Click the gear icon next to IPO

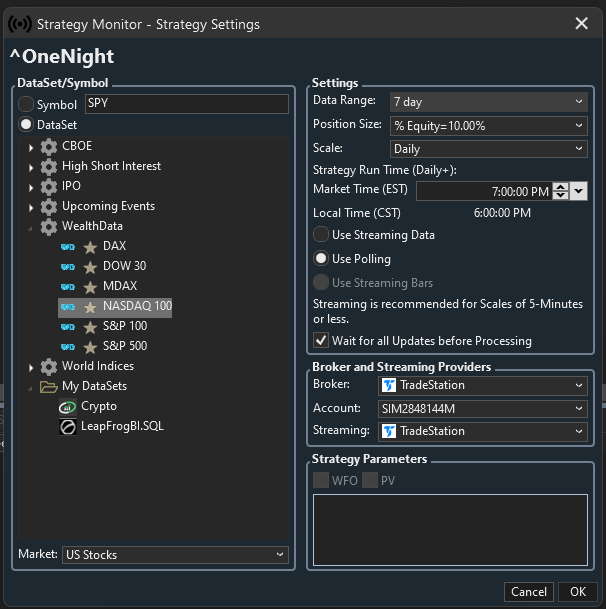click(x=49, y=186)
